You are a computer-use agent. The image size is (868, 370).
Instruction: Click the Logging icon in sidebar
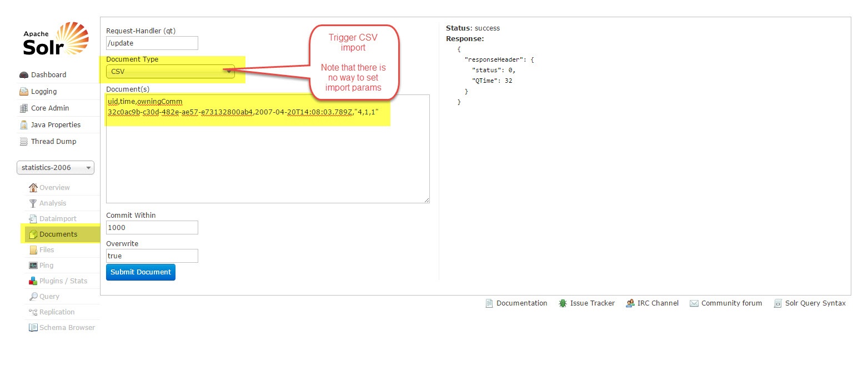tap(24, 92)
